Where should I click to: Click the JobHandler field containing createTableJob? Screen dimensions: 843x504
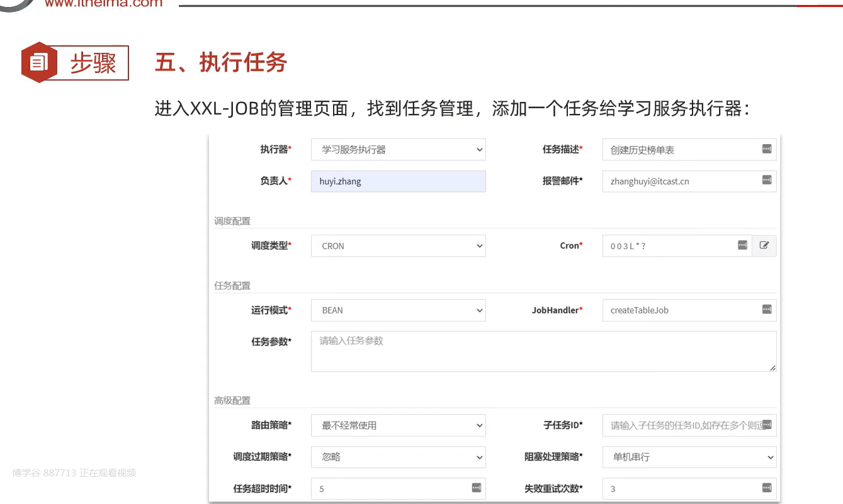689,310
